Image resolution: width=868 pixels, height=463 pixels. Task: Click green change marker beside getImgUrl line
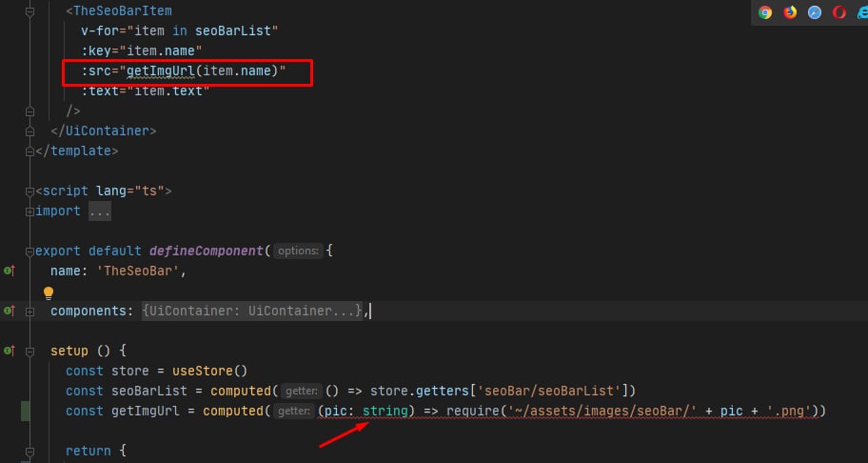pyautogui.click(x=26, y=411)
